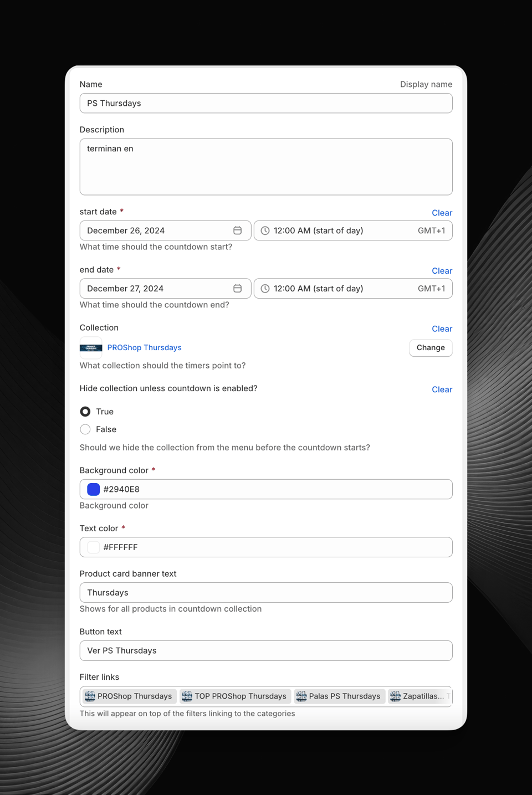Select the True radio button
This screenshot has width=532, height=795.
[x=85, y=412]
